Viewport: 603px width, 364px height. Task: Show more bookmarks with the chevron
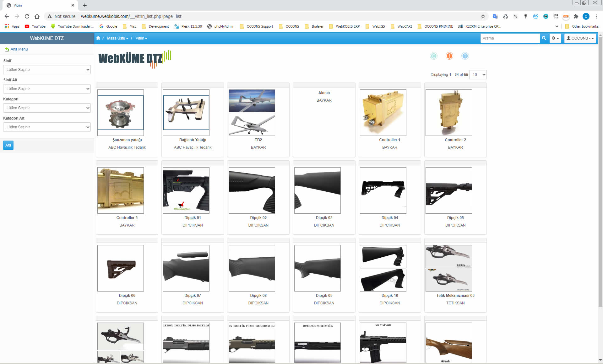[557, 26]
